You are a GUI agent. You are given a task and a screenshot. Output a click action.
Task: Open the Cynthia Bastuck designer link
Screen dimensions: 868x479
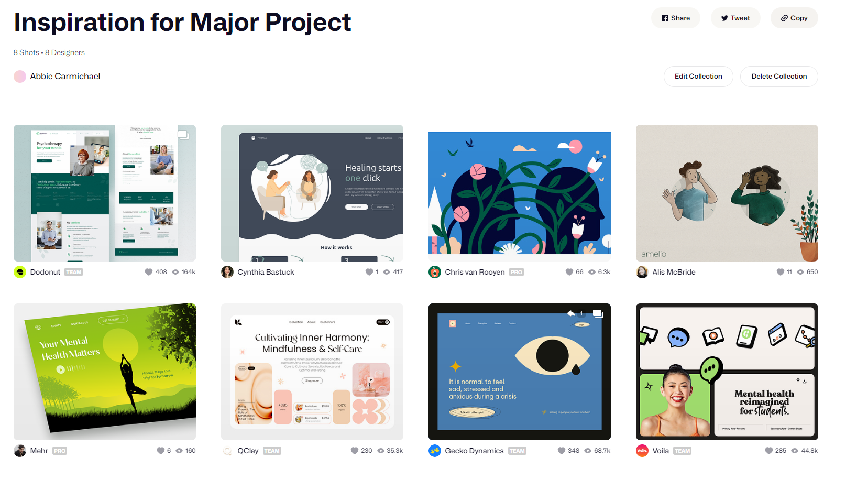[x=266, y=272]
